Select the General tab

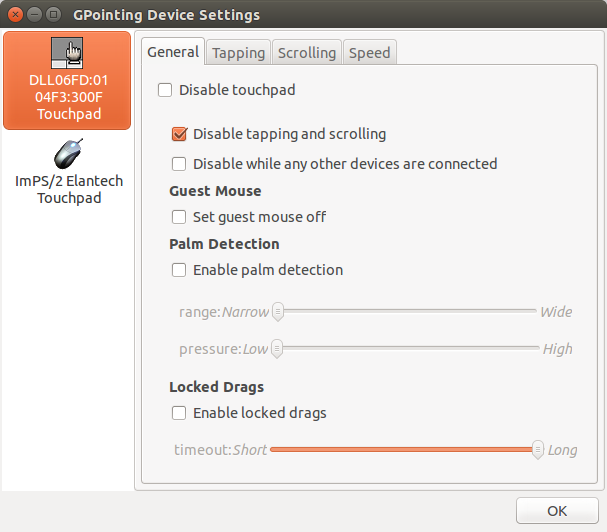pos(173,51)
